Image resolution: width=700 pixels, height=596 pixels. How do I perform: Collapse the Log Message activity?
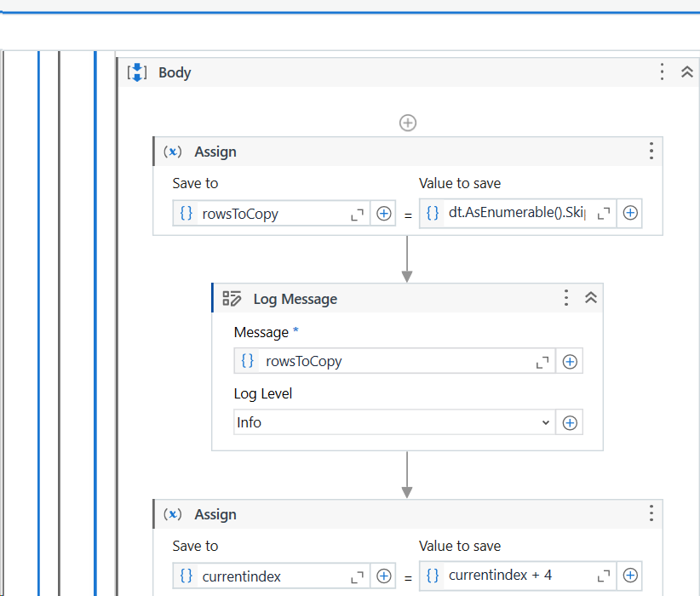(591, 298)
